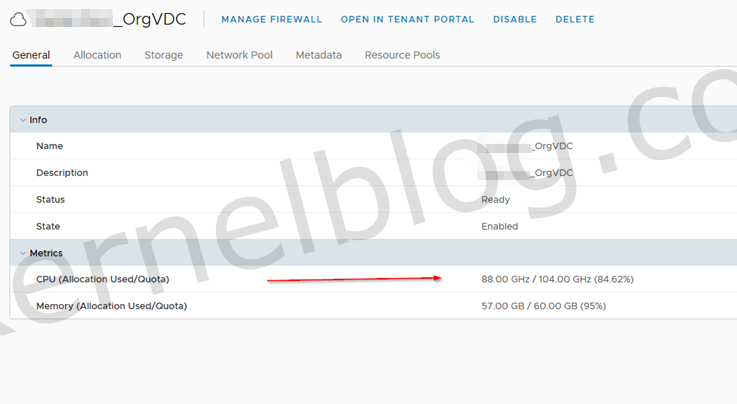The width and height of the screenshot is (737, 404).
Task: Select the General tab
Action: (x=31, y=55)
